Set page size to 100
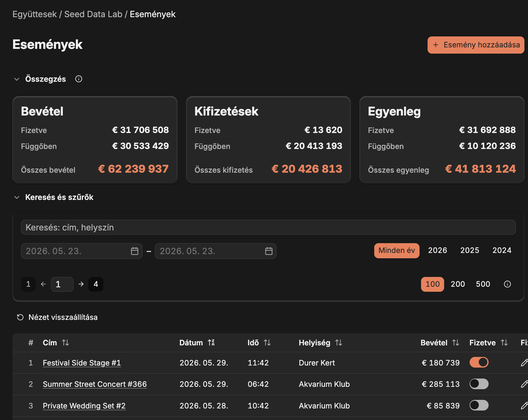 click(x=433, y=284)
